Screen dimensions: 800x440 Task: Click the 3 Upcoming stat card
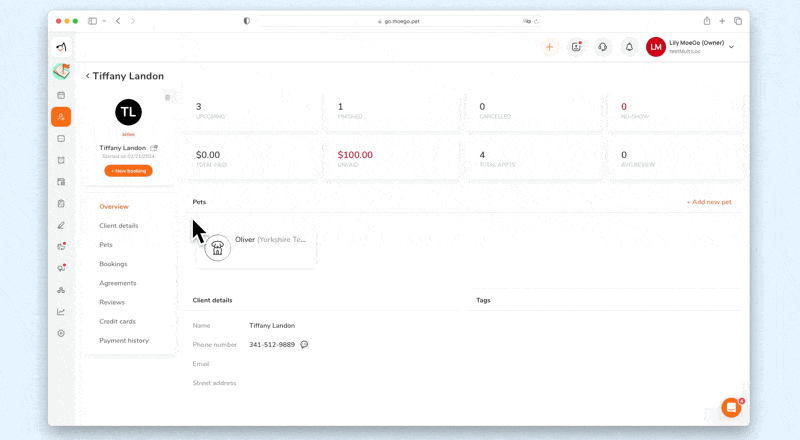click(x=252, y=111)
